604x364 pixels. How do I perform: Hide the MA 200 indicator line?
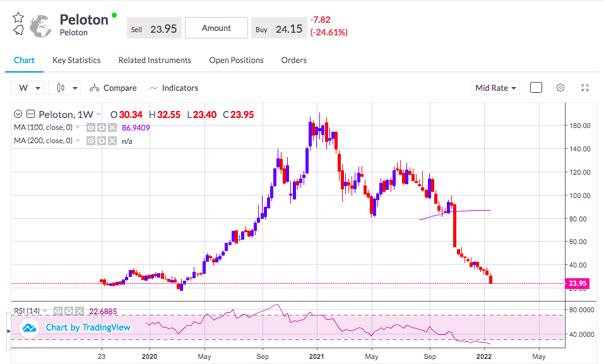(90, 141)
